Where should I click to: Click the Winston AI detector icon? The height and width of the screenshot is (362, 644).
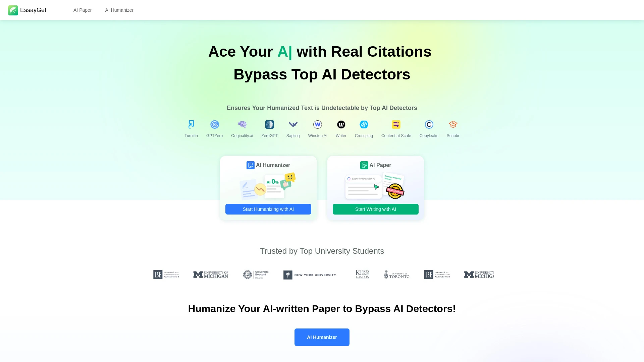coord(318,124)
